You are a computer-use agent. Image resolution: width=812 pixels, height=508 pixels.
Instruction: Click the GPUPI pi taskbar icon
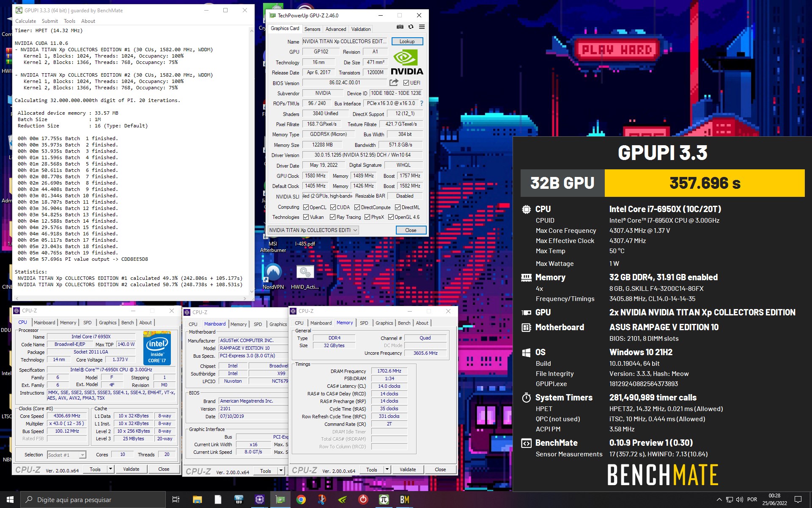point(384,500)
